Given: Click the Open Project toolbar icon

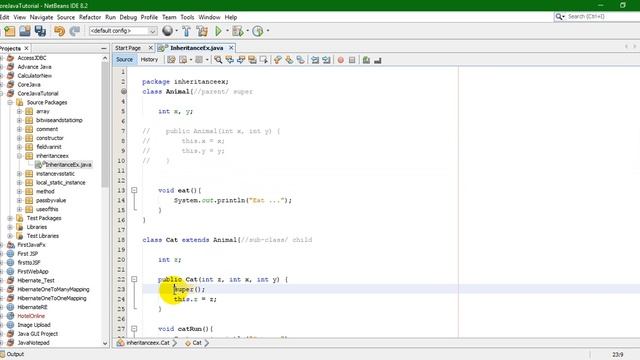Looking at the screenshot, I should click(x=24, y=31).
